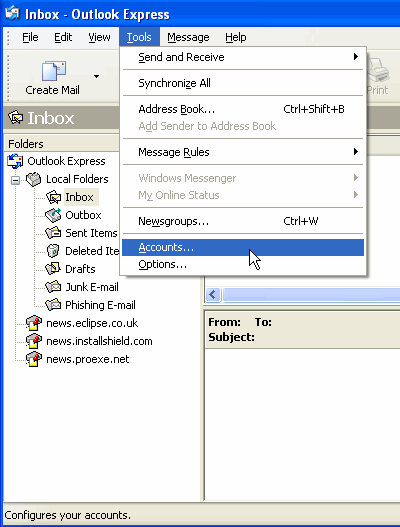Image resolution: width=400 pixels, height=527 pixels.
Task: Click the Inbox banner icon
Action: pos(15,118)
